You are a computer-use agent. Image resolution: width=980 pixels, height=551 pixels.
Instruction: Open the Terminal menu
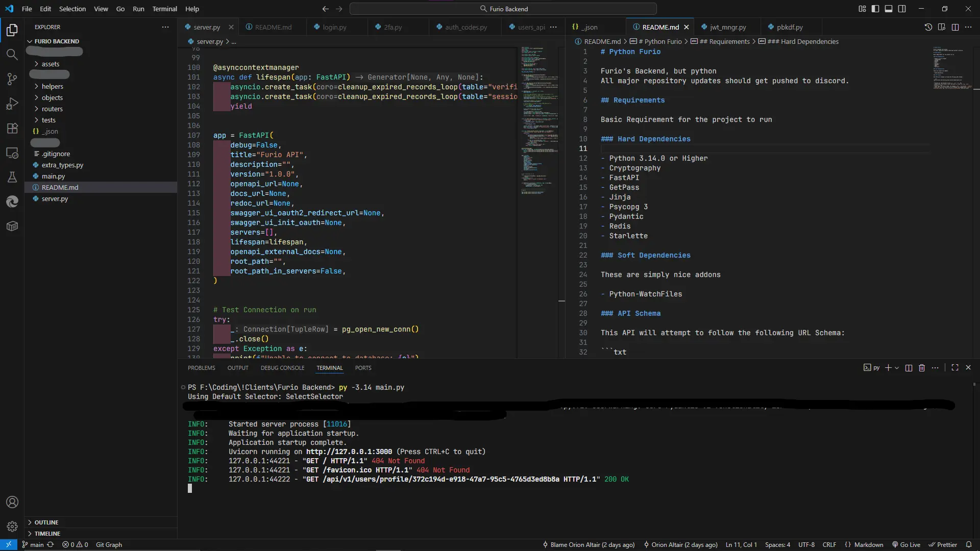pos(165,9)
